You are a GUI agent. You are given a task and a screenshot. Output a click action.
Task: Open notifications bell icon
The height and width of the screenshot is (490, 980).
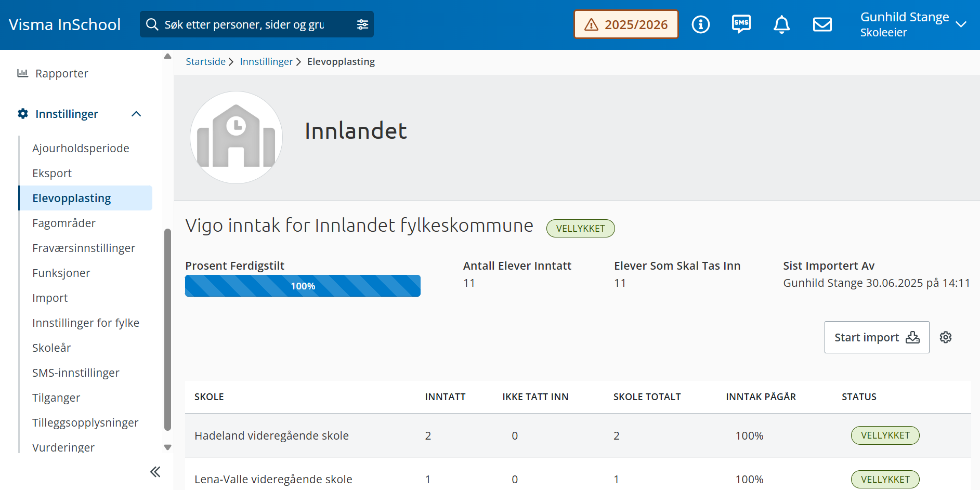point(781,24)
